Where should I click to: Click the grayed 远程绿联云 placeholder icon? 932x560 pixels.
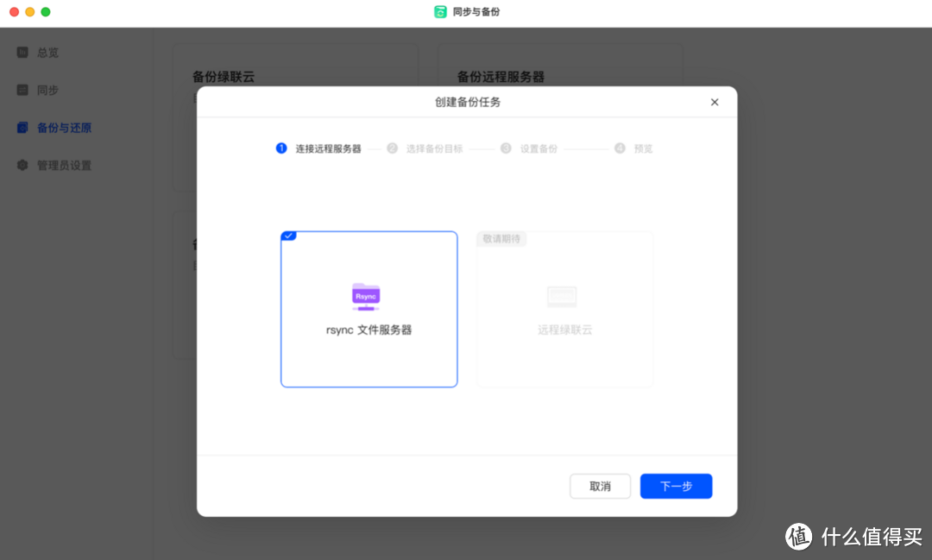point(563,295)
